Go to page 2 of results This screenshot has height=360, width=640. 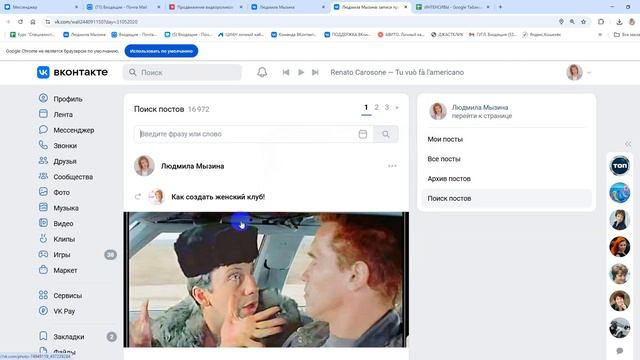376,107
